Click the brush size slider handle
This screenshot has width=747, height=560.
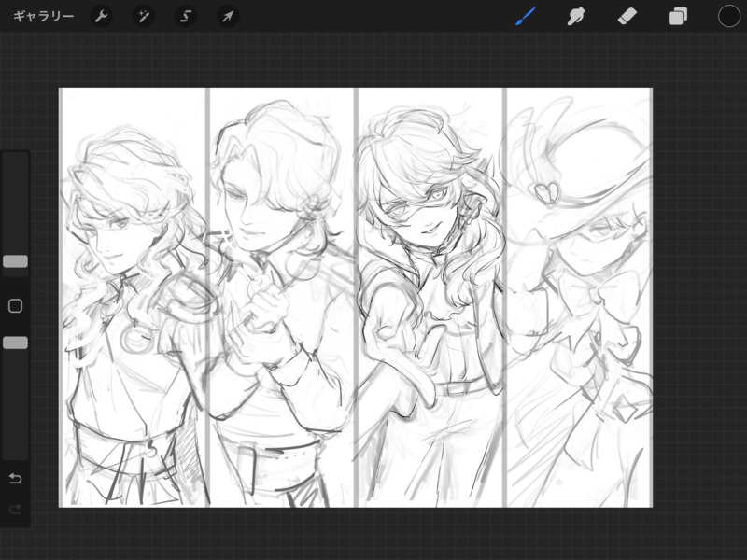(x=15, y=261)
